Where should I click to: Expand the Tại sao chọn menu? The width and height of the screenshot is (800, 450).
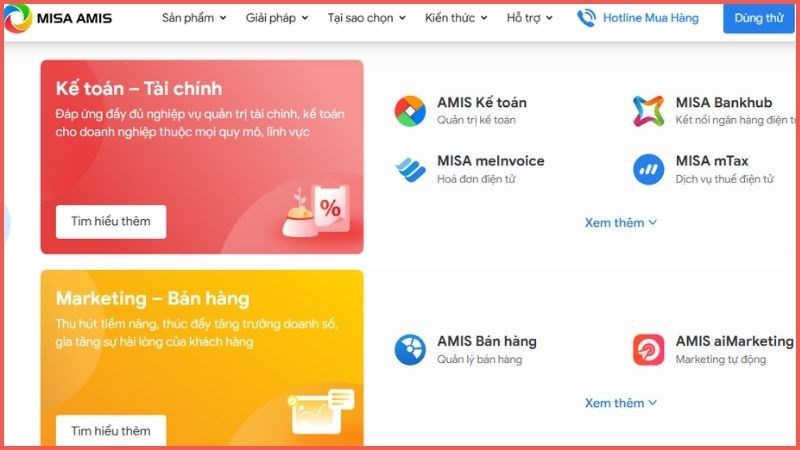click(366, 18)
